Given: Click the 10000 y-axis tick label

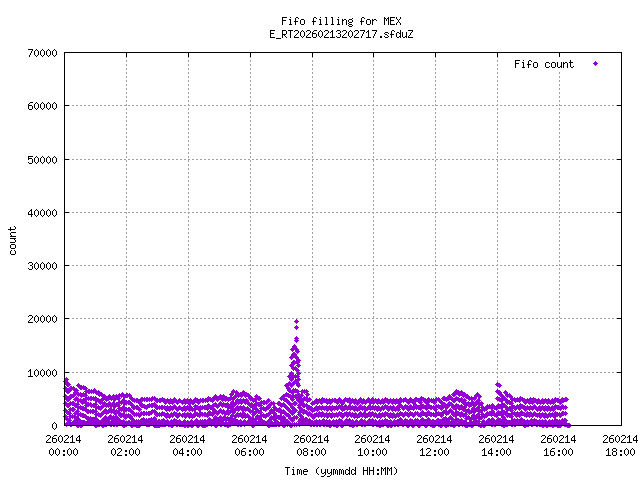Looking at the screenshot, I should tap(40, 373).
